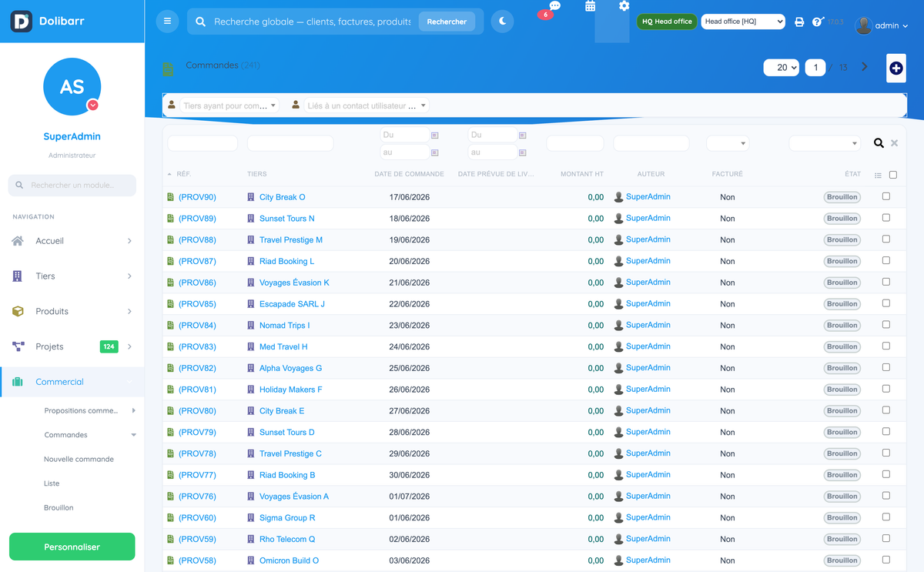This screenshot has width=924, height=572.
Task: Open Liste submenu link
Action: (x=52, y=483)
